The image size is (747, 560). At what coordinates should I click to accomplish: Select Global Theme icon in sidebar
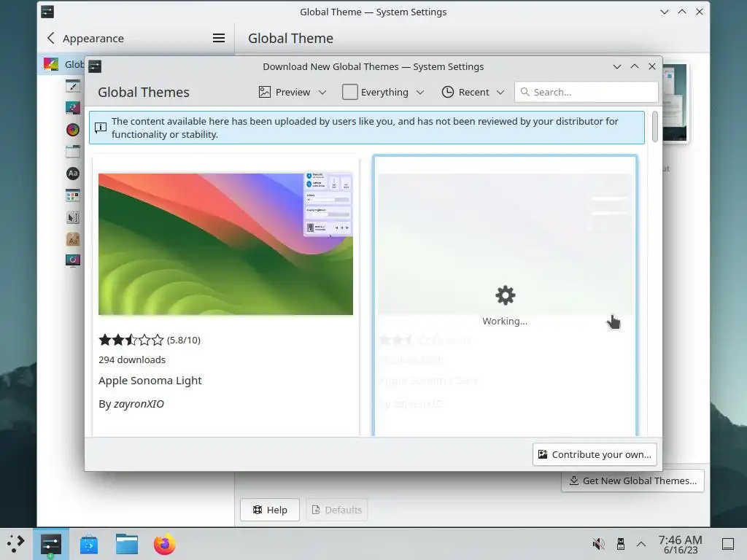point(51,64)
